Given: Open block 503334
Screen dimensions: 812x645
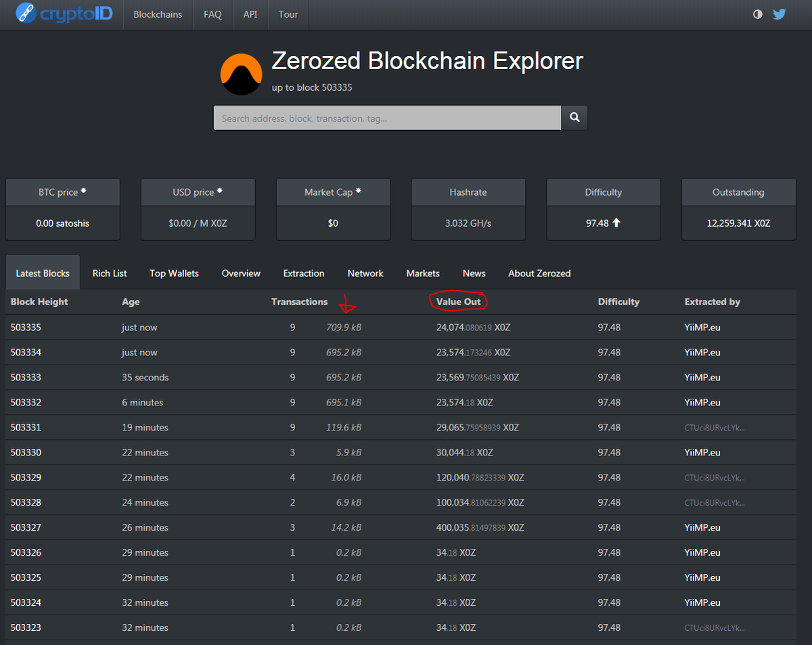Looking at the screenshot, I should tap(26, 352).
